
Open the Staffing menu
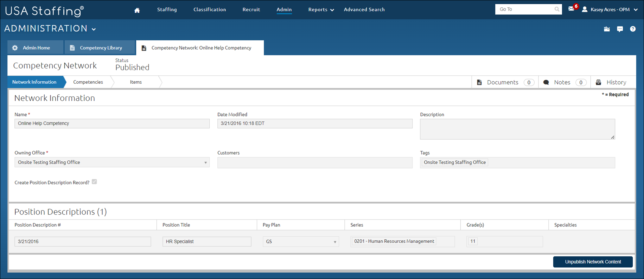[x=167, y=10]
